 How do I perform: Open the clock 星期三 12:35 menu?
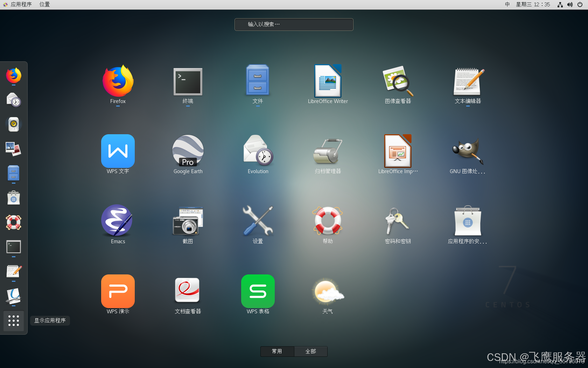[x=533, y=5]
